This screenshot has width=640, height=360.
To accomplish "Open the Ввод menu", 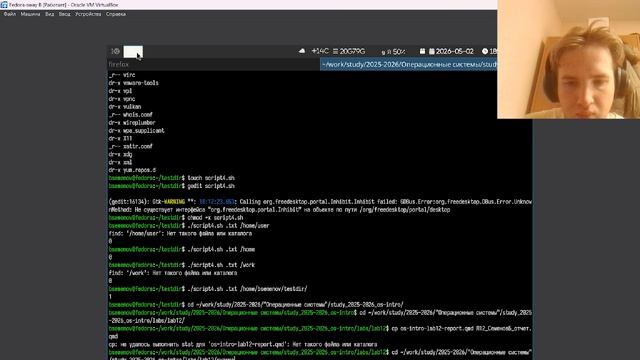I will tap(64, 14).
